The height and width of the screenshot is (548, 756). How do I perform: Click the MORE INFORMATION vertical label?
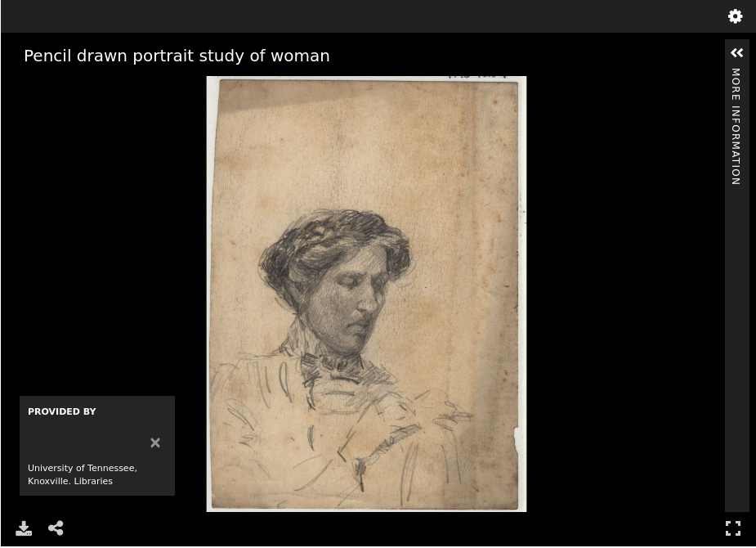pyautogui.click(x=736, y=127)
